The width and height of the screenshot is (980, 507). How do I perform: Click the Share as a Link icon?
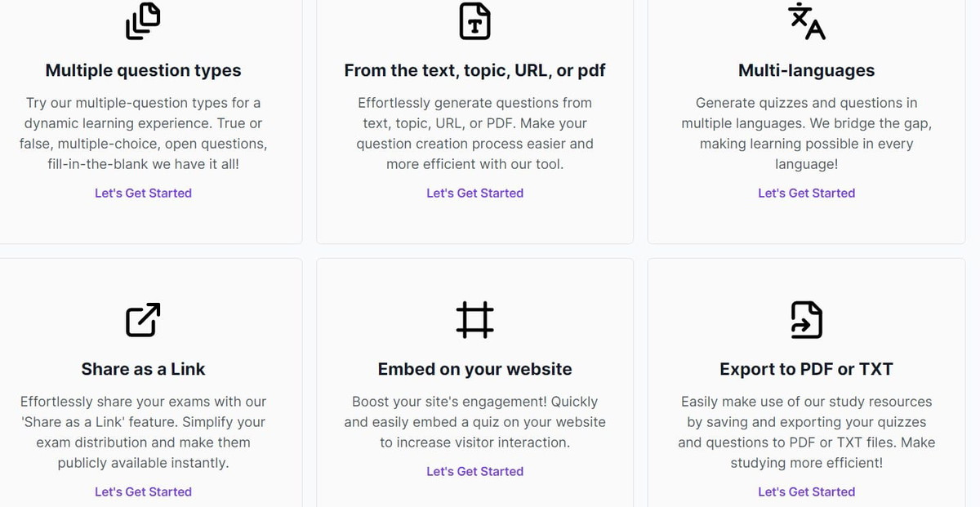coord(143,319)
